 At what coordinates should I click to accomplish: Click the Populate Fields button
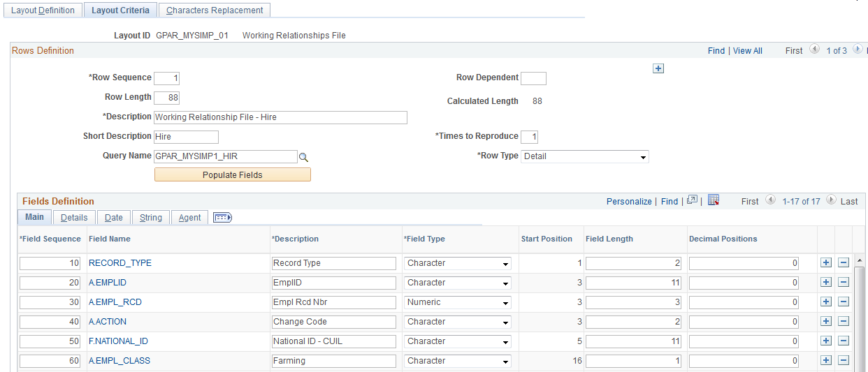[x=232, y=174]
